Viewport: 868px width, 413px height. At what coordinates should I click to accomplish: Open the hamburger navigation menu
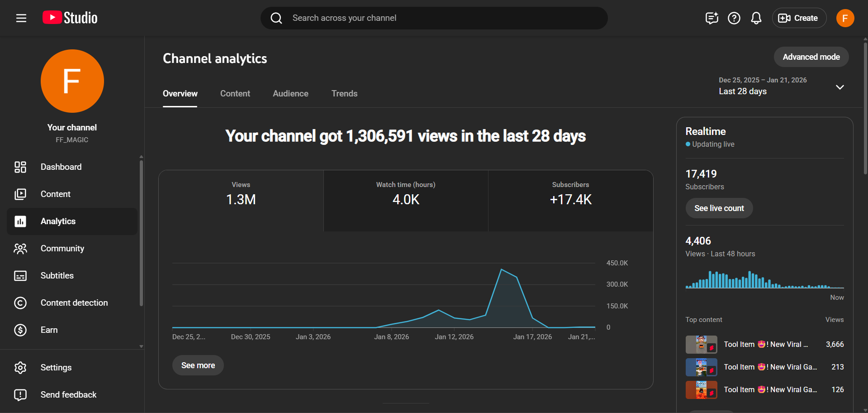point(21,18)
